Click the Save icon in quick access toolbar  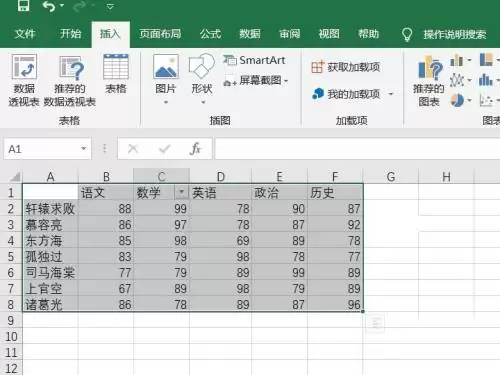point(23,6)
